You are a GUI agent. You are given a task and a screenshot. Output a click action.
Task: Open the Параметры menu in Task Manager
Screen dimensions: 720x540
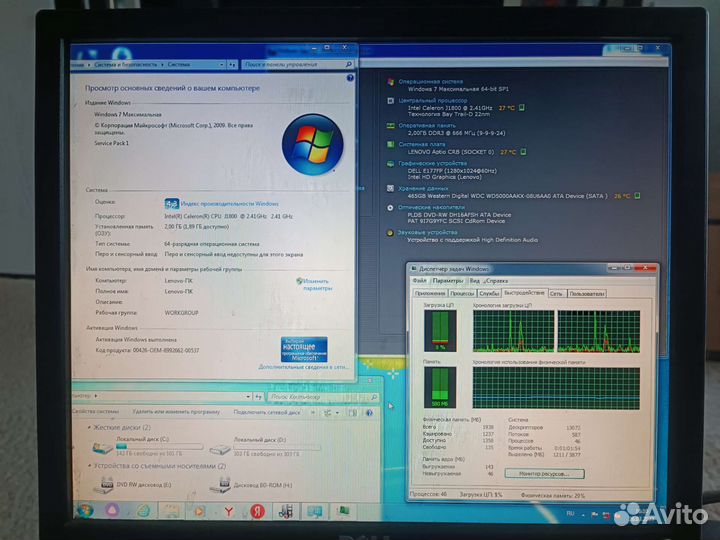(x=448, y=281)
